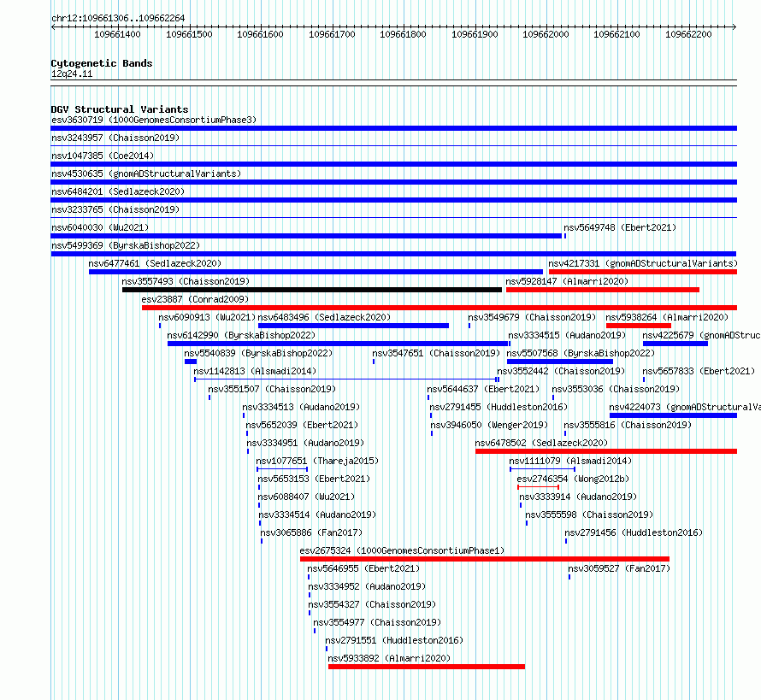761x700 pixels.
Task: Select nsv3547651 (Chaisson2019) label
Action: click(x=436, y=353)
